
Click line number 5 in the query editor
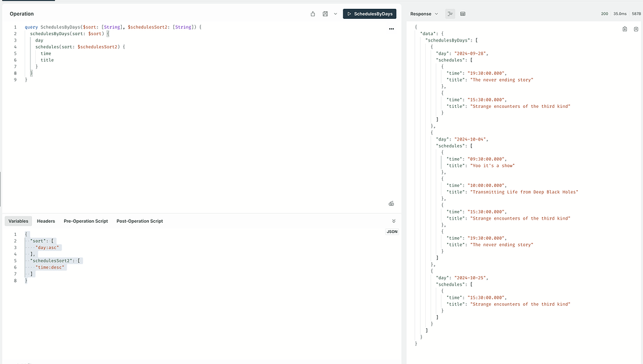point(14,53)
